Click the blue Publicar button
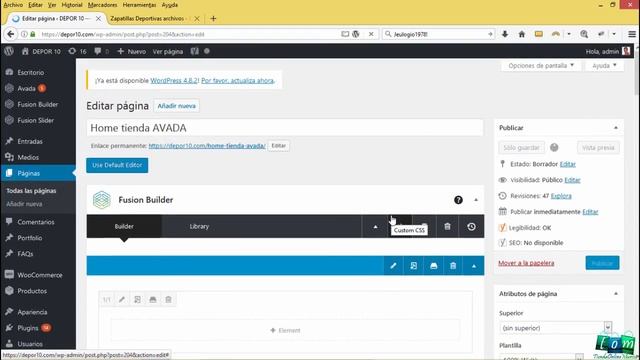The image size is (640, 360). point(602,263)
